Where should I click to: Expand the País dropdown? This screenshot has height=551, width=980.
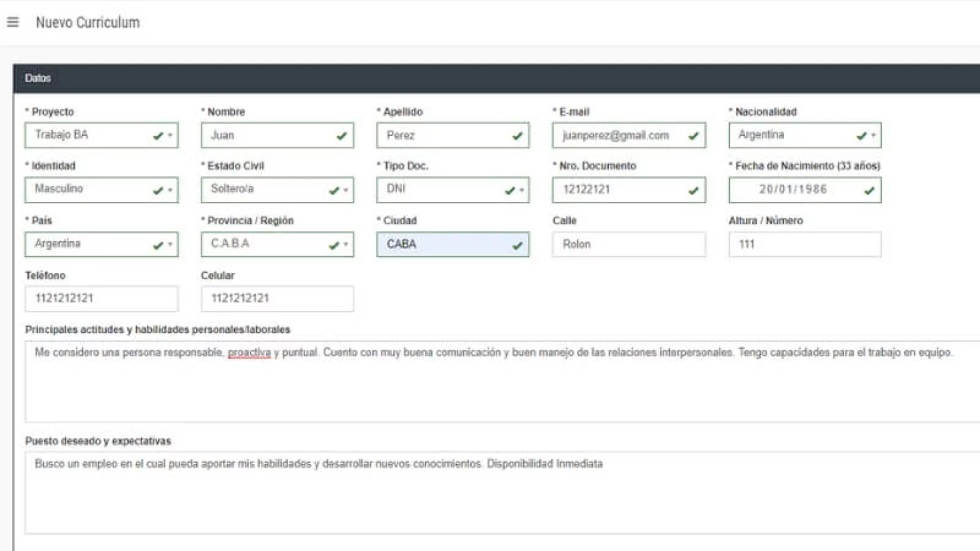click(x=101, y=244)
